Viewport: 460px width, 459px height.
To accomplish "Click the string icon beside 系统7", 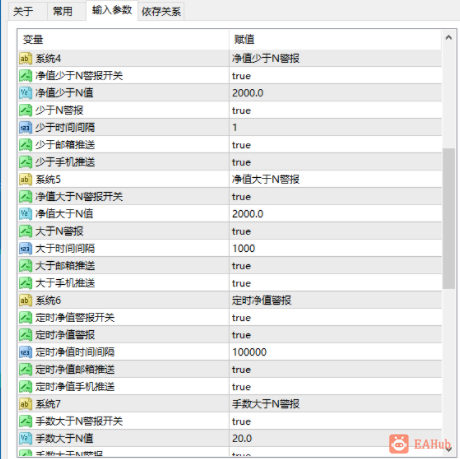I will (25, 404).
